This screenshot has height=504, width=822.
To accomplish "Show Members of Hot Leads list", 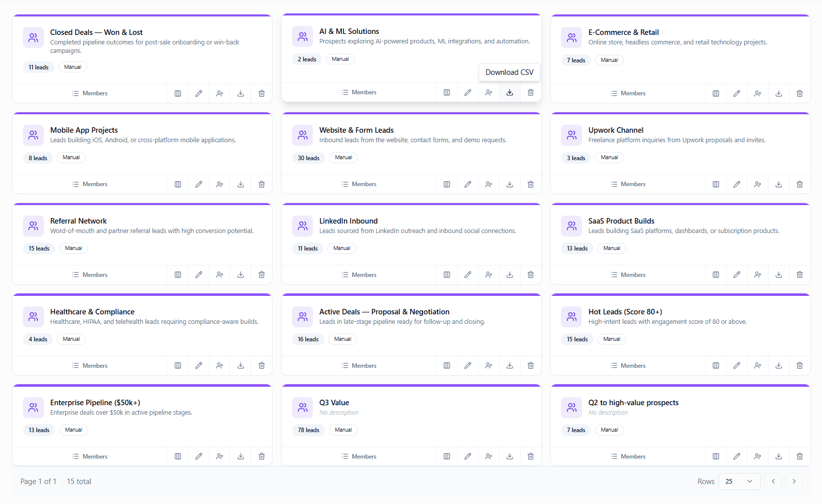I will click(628, 366).
